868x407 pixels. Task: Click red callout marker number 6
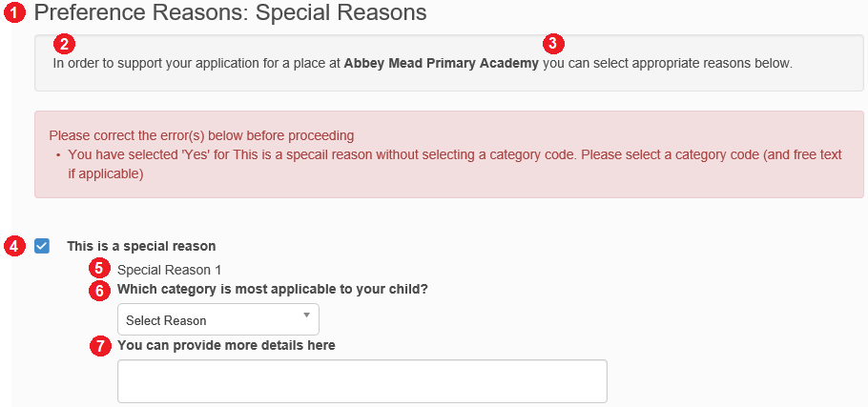coord(99,291)
